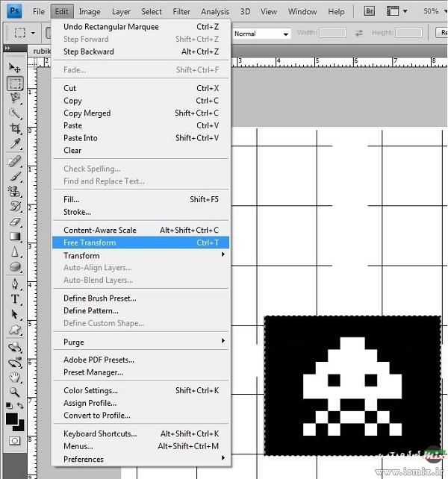This screenshot has width=448, height=479.
Task: Select the Magic Wand tool
Action: 15,113
